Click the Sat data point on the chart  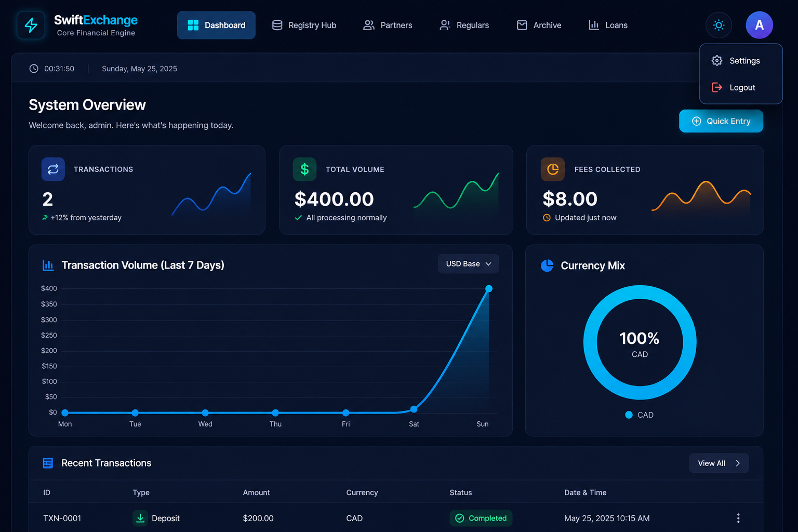pos(414,409)
